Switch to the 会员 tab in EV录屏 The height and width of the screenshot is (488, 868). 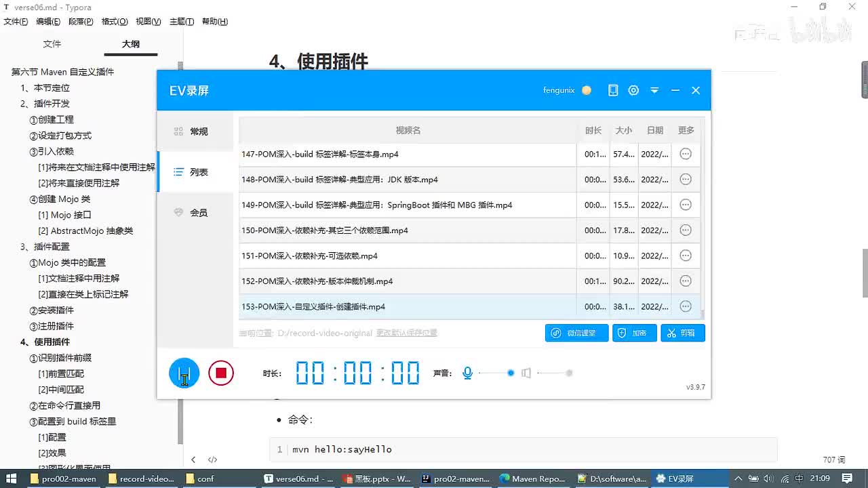pos(195,213)
